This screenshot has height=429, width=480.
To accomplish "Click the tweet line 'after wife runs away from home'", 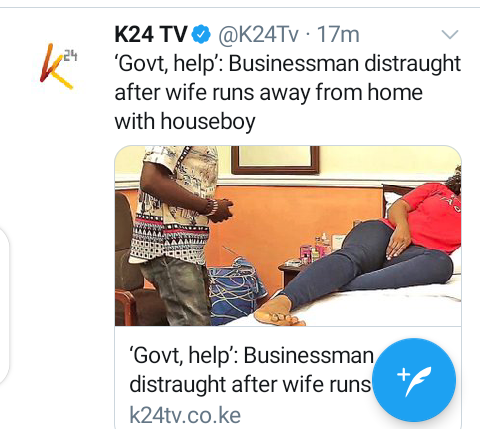I will pos(268,92).
